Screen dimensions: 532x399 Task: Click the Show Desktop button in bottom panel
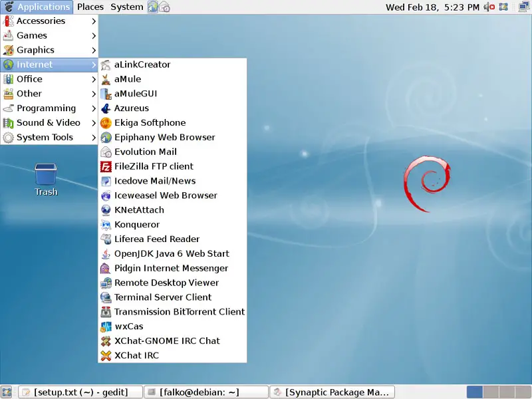(x=7, y=392)
